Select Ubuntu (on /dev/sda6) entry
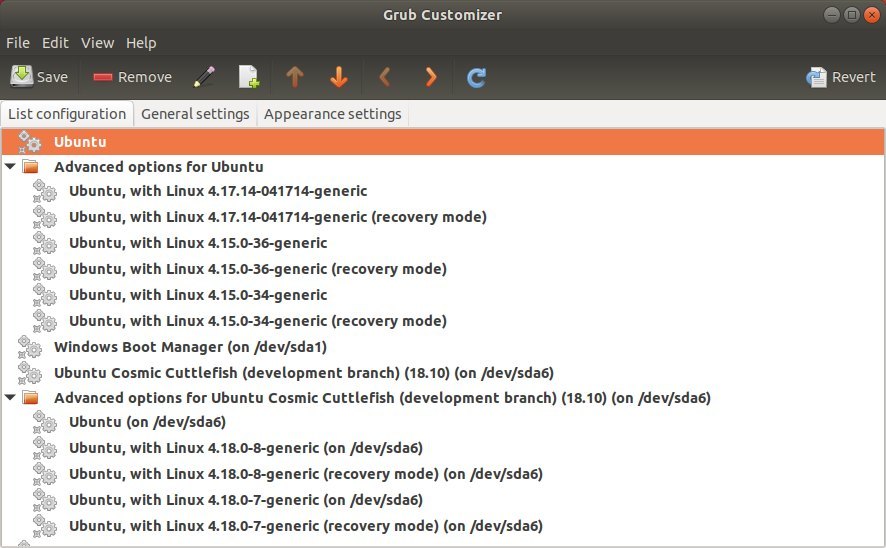 [x=443, y=423]
